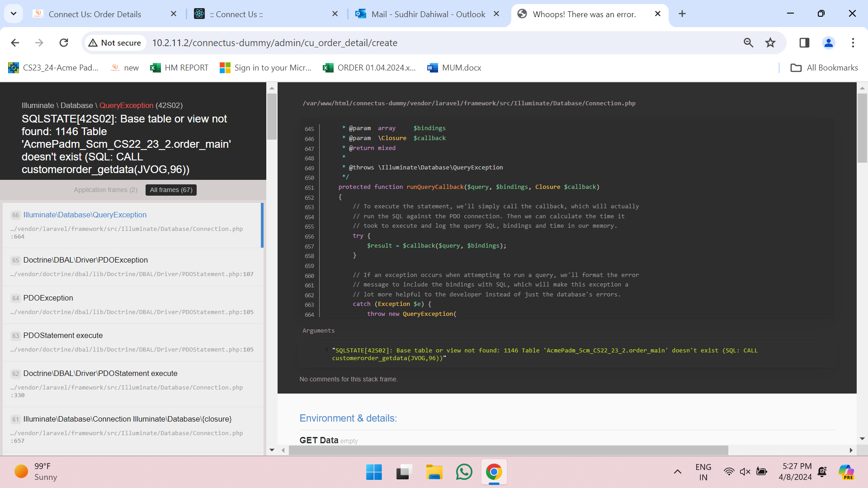Open the Chrome three-dot menu
Screen dimensions: 868x488
[x=853, y=42]
